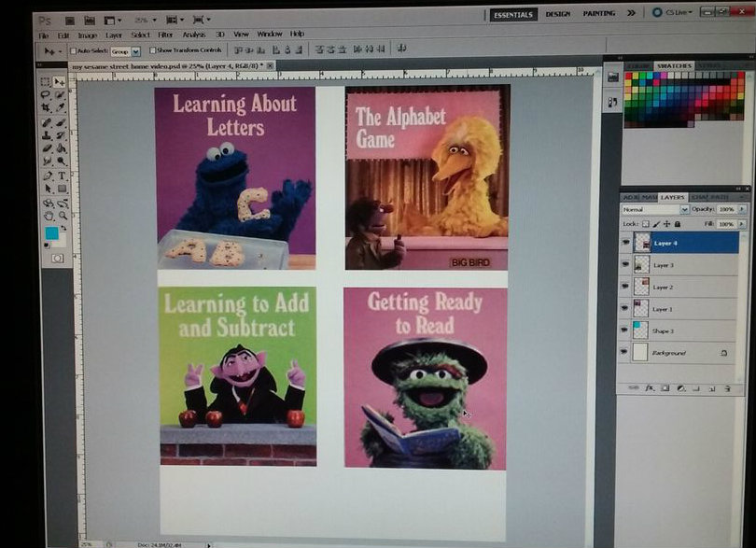Open the Image menu
Viewport: 756px width, 548px height.
[88, 35]
